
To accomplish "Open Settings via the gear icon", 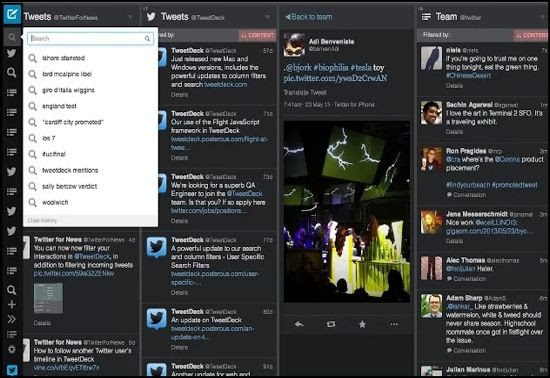I will pyautogui.click(x=12, y=349).
